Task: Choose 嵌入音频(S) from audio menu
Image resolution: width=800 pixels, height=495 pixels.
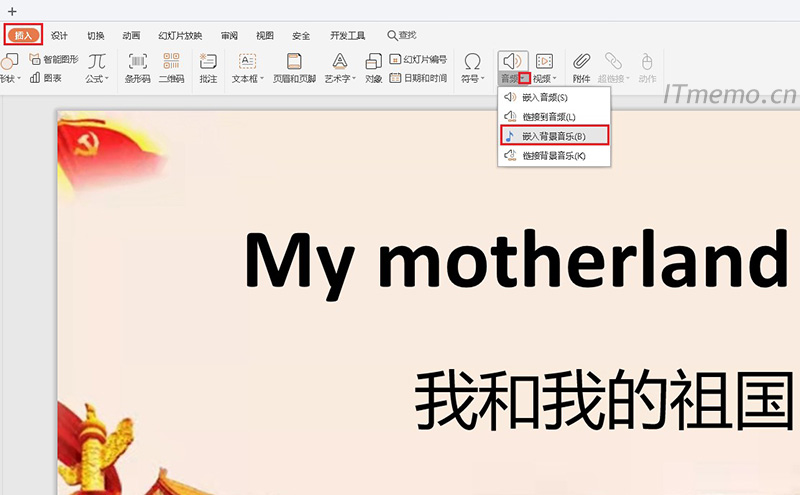Action: pyautogui.click(x=554, y=97)
